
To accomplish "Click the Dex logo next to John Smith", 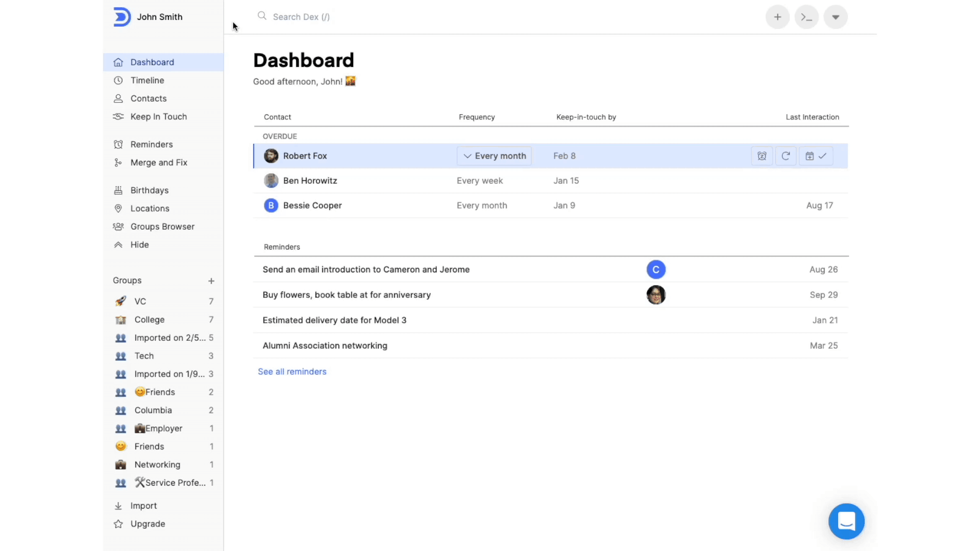I will (x=121, y=17).
